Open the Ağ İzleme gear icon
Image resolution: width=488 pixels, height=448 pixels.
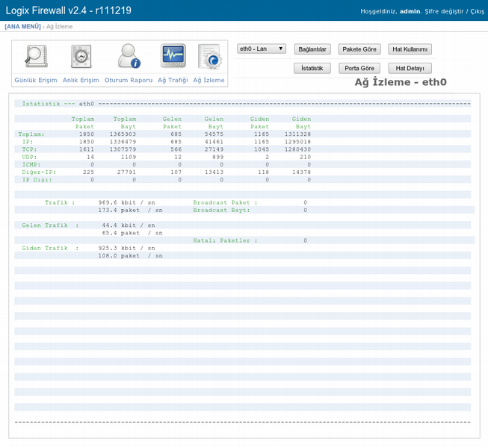pos(210,57)
